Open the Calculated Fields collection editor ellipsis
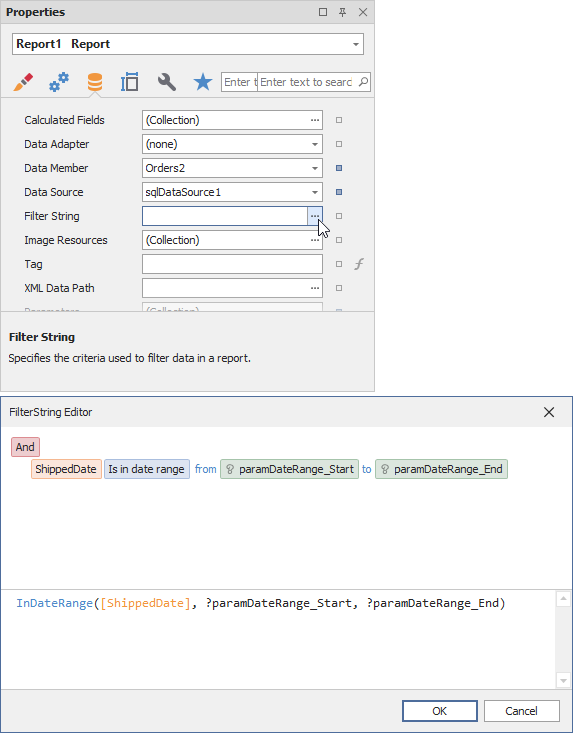Image resolution: width=573 pixels, height=733 pixels. pos(315,120)
